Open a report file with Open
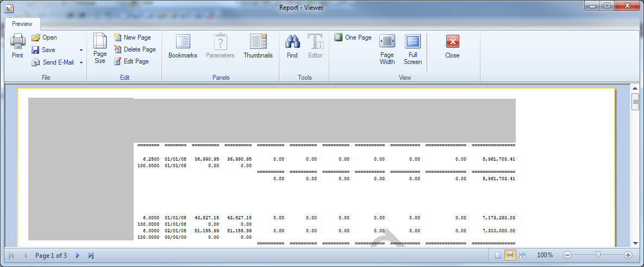This screenshot has width=644, height=267. (x=44, y=37)
